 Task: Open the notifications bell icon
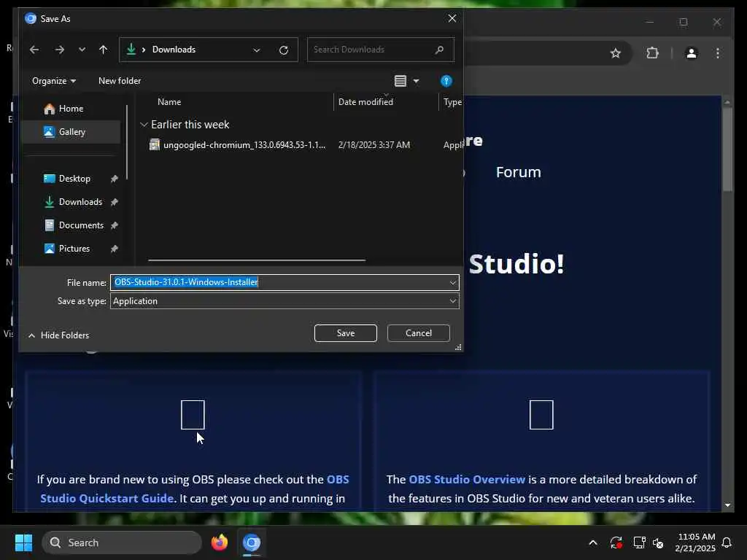pos(727,542)
